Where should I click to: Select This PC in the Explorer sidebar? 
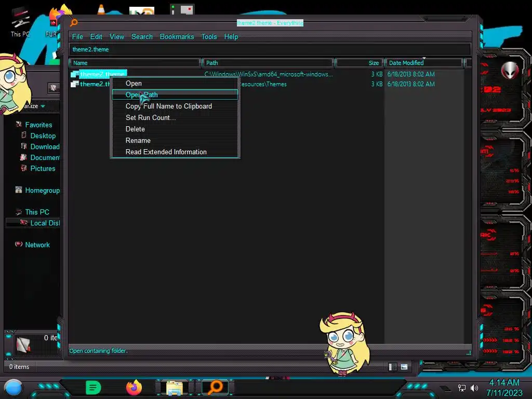pyautogui.click(x=37, y=212)
